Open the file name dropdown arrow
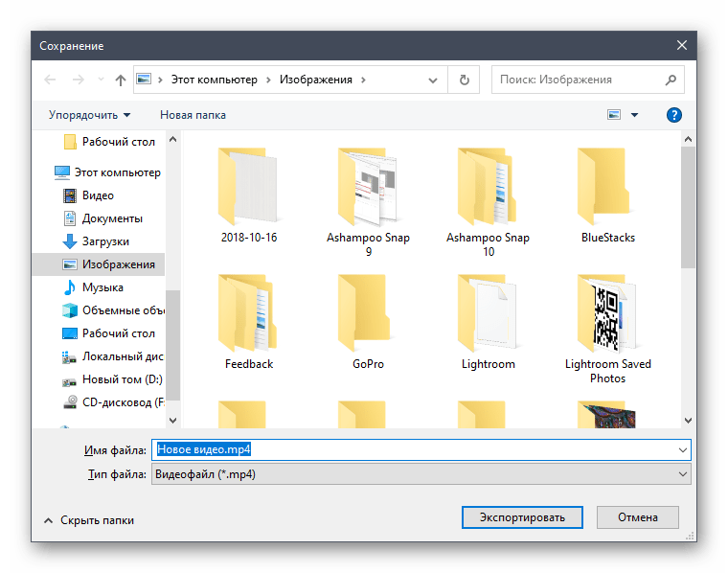The image size is (728, 573). pos(682,450)
